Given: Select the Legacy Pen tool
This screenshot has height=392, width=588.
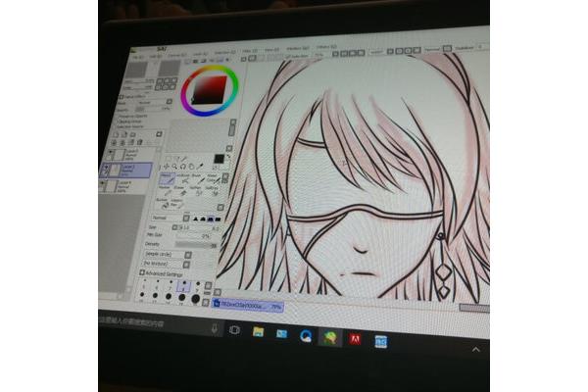Looking at the screenshot, I should point(176,203).
